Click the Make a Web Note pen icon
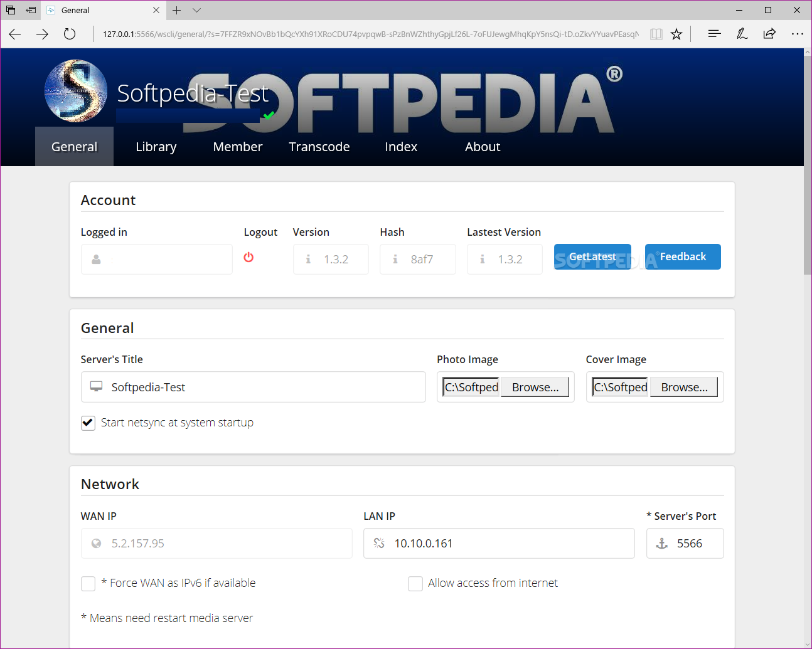 point(742,34)
